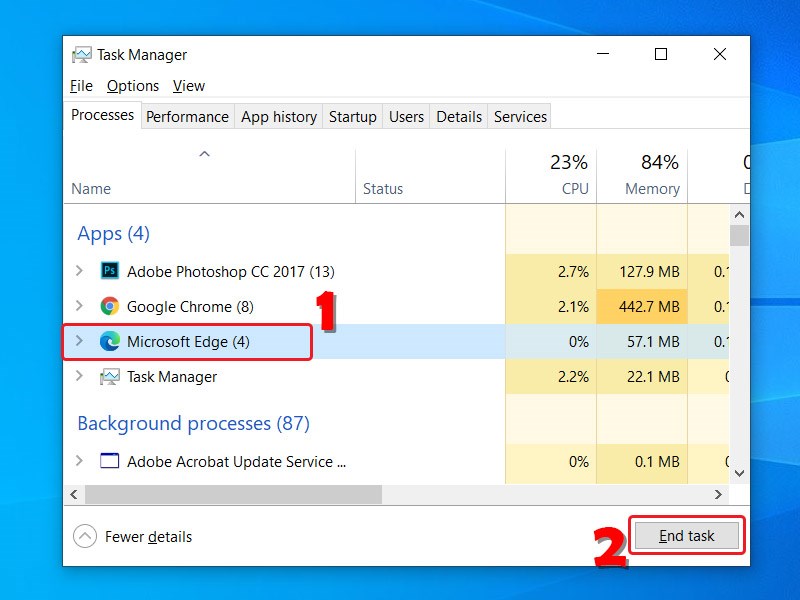Open the View menu

pos(188,86)
